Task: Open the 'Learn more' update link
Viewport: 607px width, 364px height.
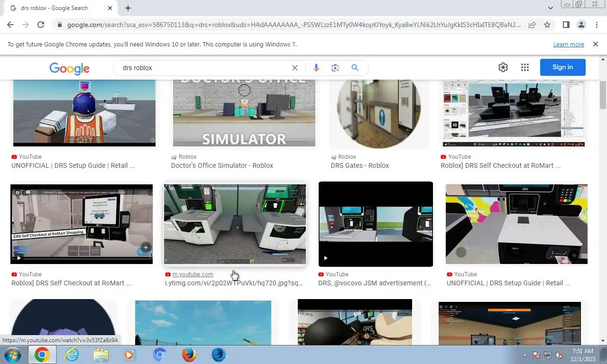Action: point(569,44)
